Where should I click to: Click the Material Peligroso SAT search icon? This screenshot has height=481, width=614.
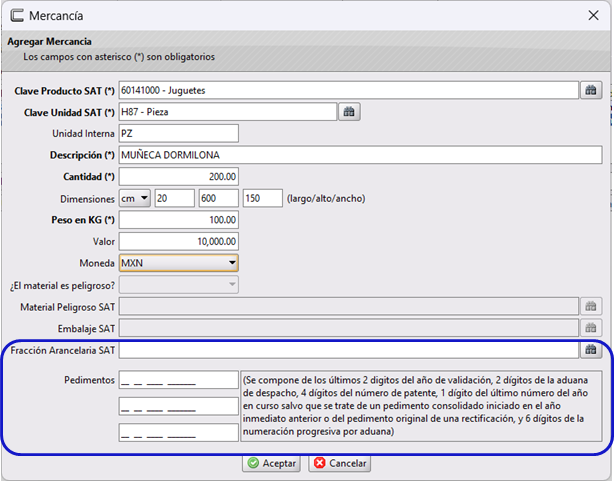[591, 306]
